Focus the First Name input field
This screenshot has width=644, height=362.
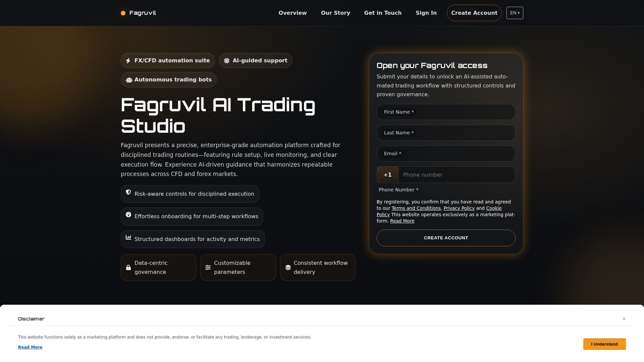pos(446,112)
